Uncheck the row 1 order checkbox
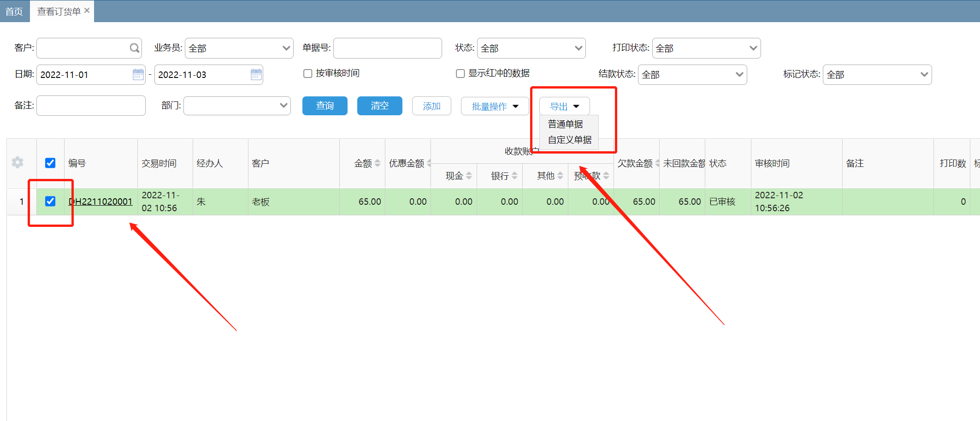The width and height of the screenshot is (980, 421). pyautogui.click(x=50, y=201)
